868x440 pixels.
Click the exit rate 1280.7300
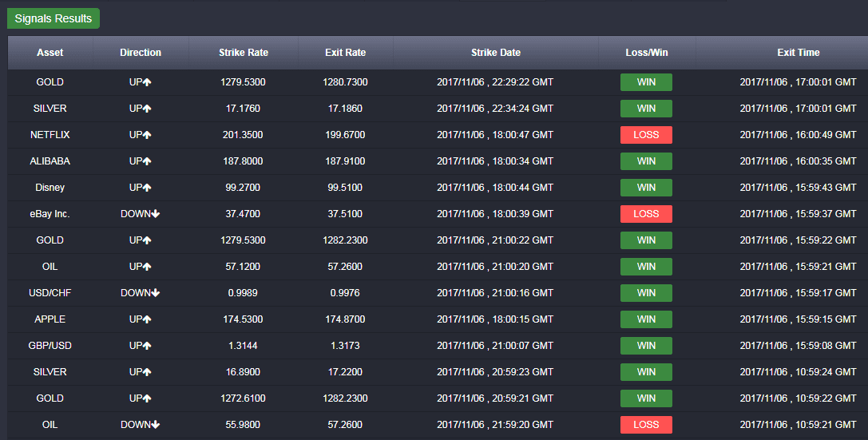click(345, 82)
